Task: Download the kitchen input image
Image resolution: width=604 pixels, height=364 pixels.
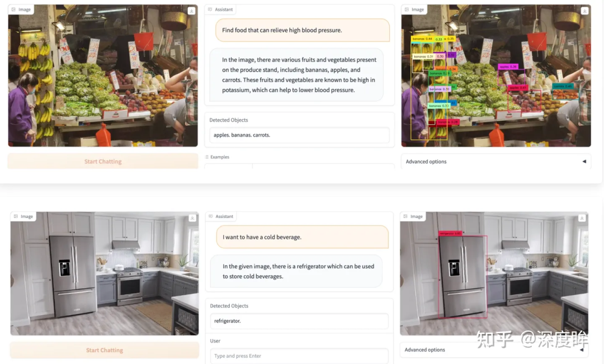Action: click(192, 218)
